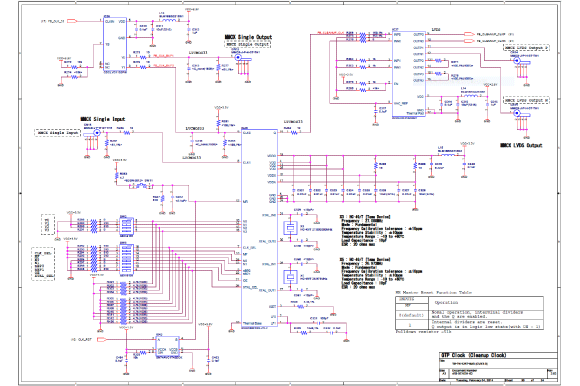This screenshot has width=580, height=386.
Task: Click the Master Reset Function Table Operation header
Action: pyautogui.click(x=446, y=302)
